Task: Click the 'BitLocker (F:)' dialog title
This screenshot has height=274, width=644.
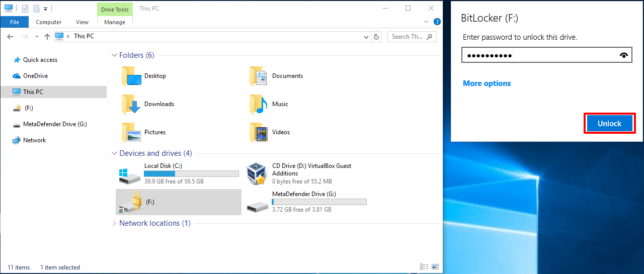Action: [x=490, y=19]
